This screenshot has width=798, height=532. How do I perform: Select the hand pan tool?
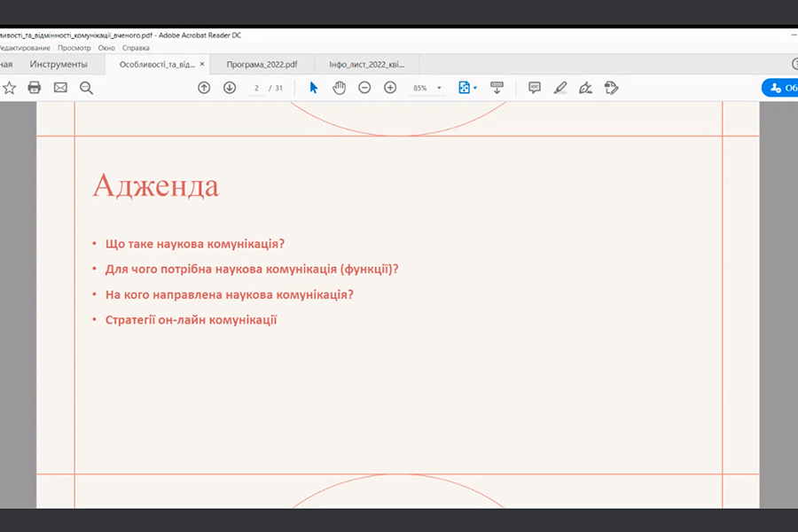339,88
